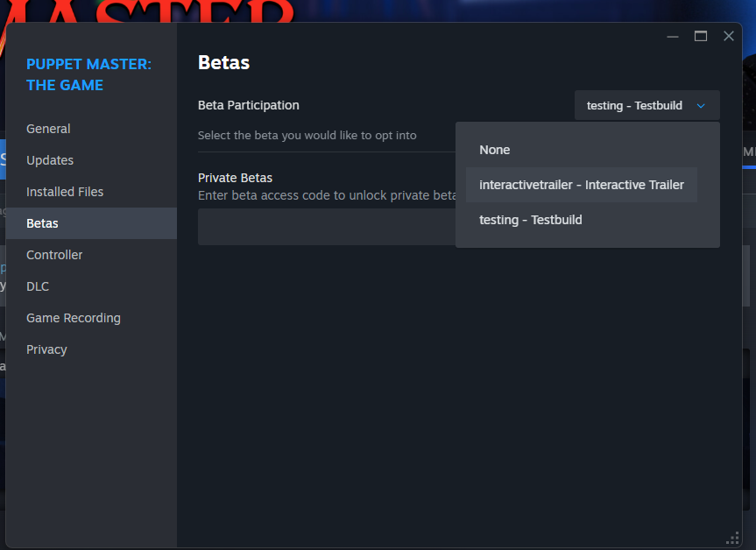Select interactivetrailer - Interactive Trailer beta

coord(582,185)
